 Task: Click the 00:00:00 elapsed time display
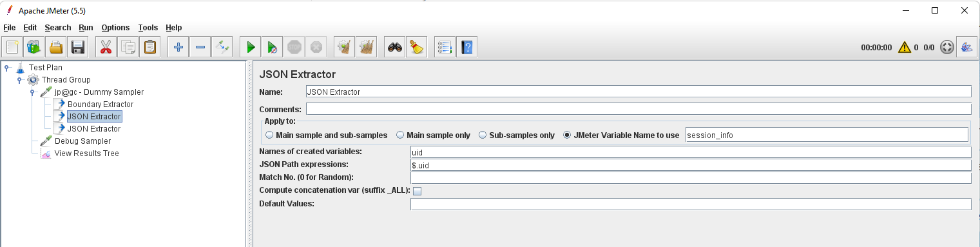[x=876, y=48]
